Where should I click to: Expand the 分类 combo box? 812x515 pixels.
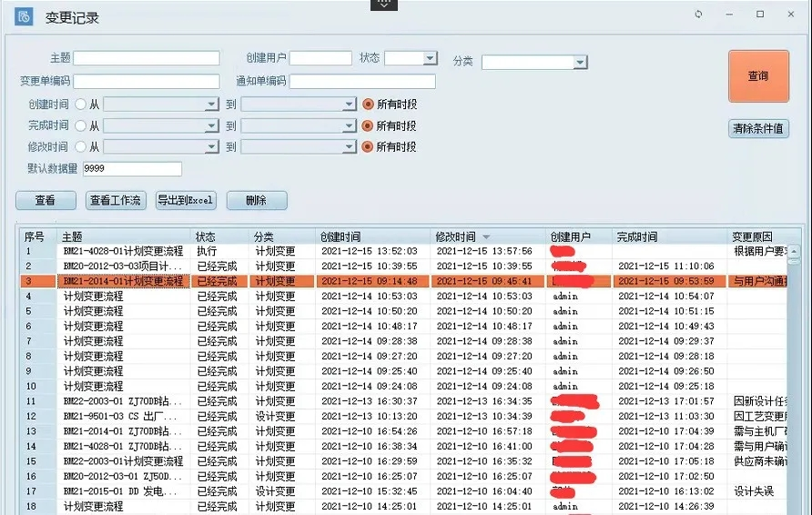580,62
